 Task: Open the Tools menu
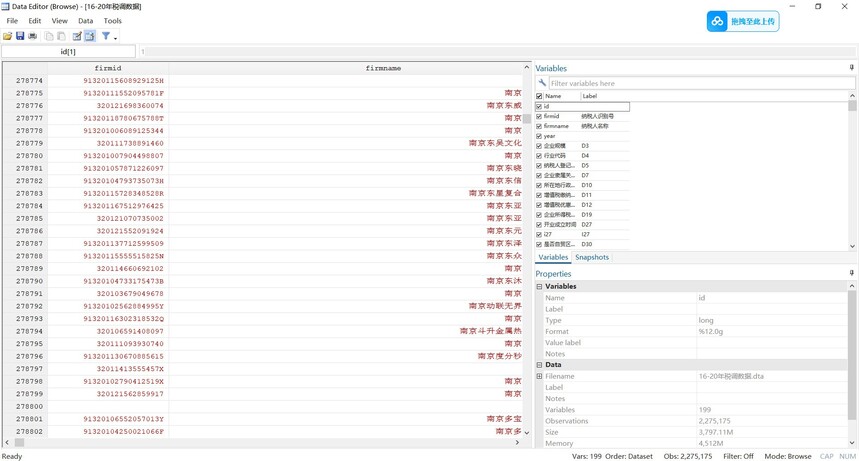(x=112, y=20)
